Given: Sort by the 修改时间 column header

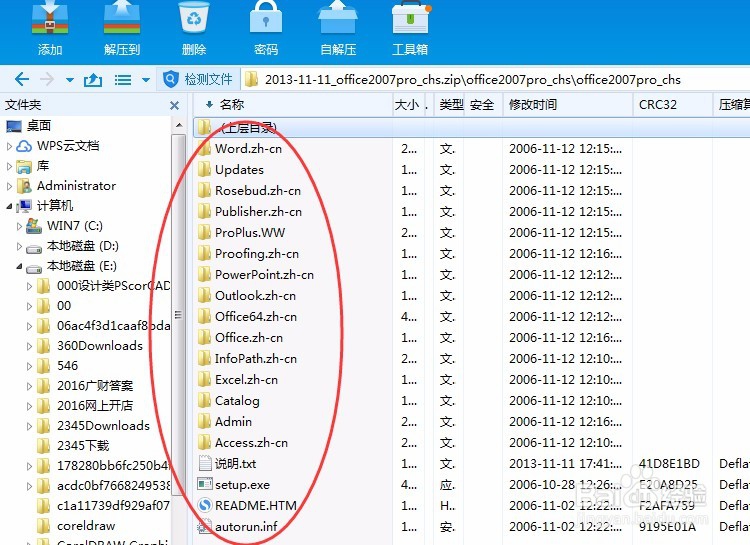Looking at the screenshot, I should (x=533, y=104).
